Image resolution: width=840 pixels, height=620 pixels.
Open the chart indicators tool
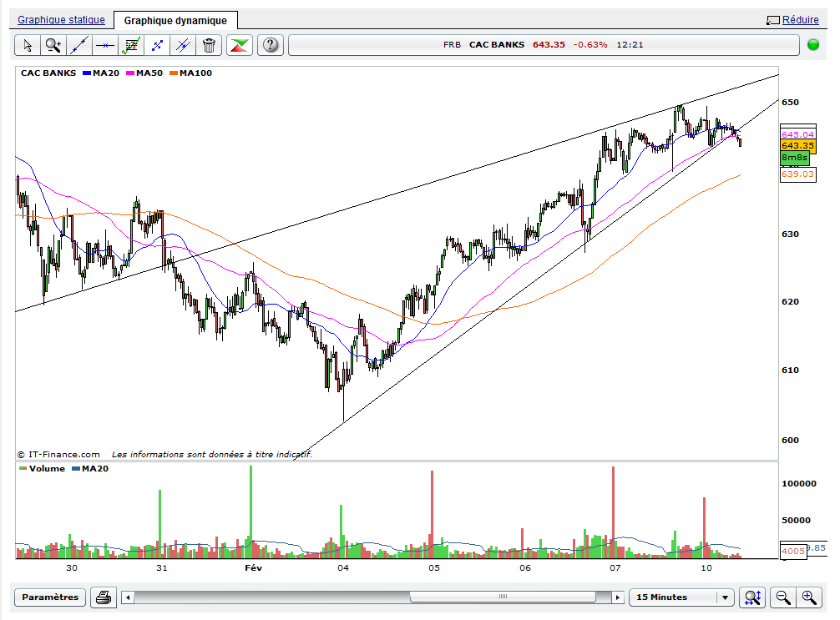(x=131, y=45)
